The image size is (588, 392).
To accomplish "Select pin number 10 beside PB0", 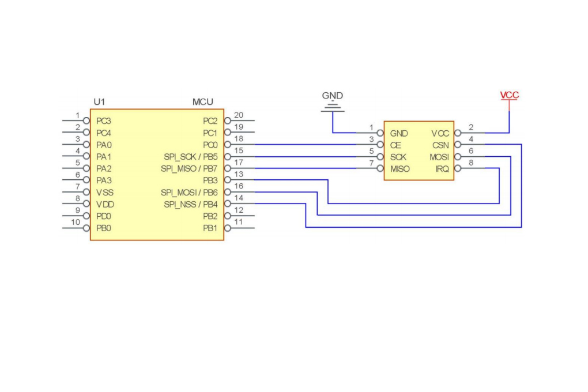I will coord(76,222).
